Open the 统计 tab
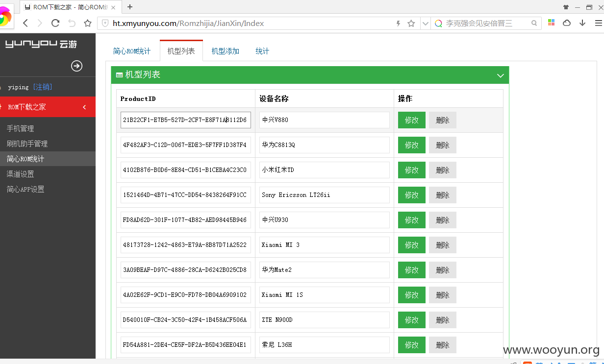Screen dimensions: 604x364 (262, 51)
